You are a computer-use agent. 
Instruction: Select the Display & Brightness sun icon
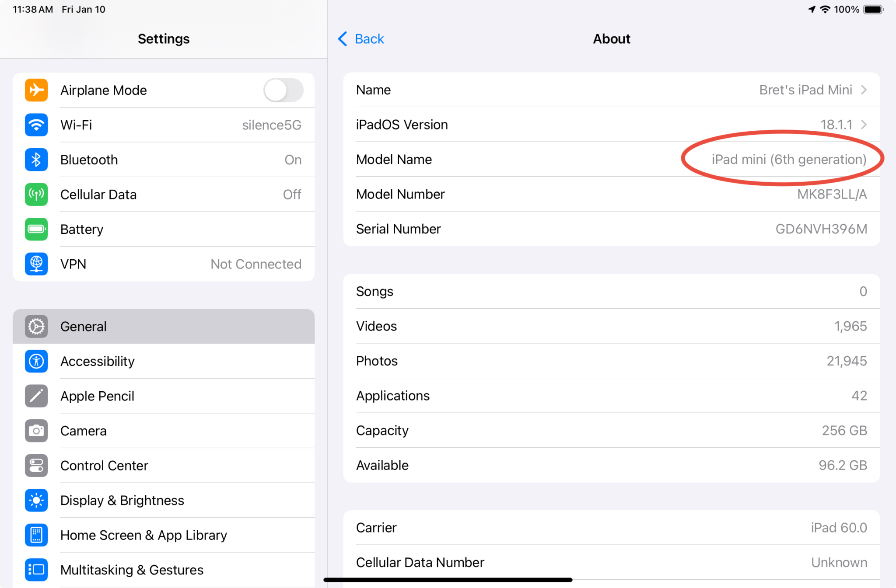click(36, 500)
